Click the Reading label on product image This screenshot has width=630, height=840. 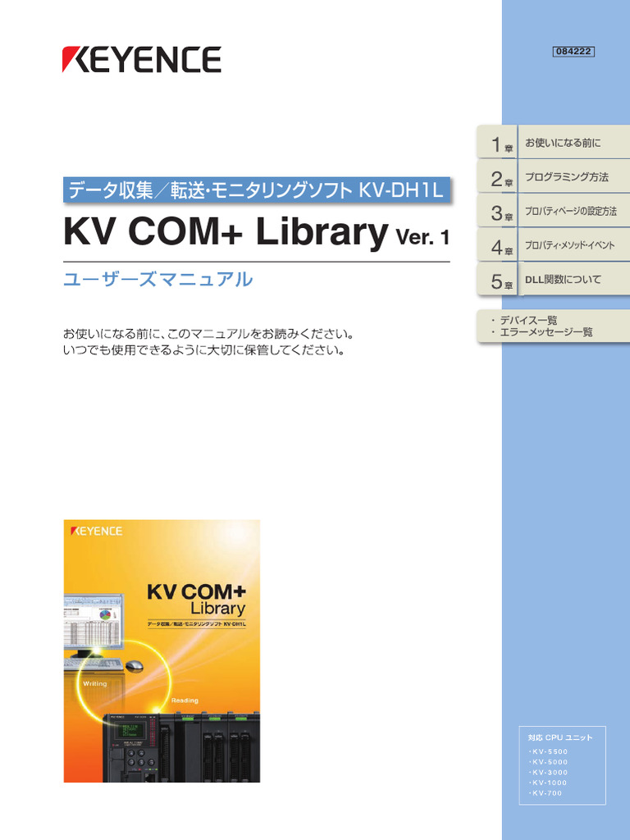pos(185,701)
